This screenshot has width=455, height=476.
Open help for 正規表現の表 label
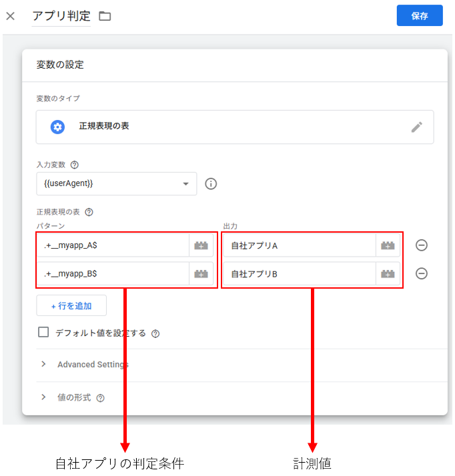pos(89,212)
